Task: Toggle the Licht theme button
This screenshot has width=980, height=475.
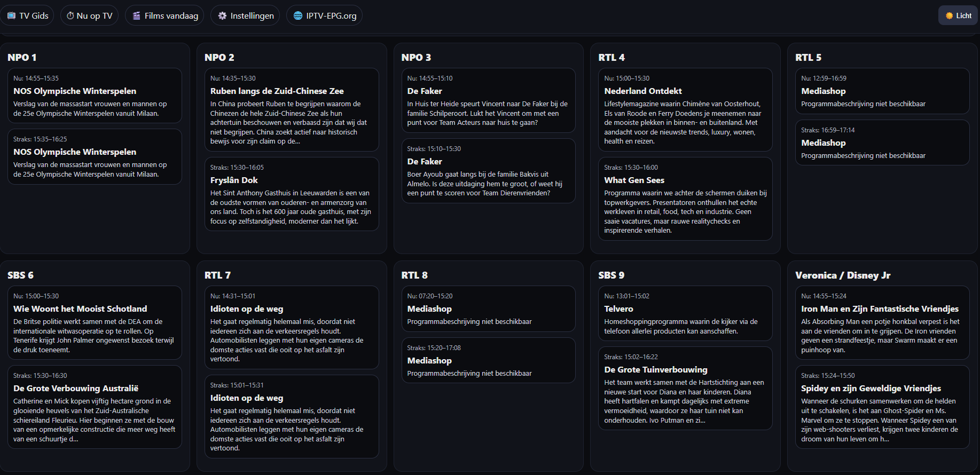Action: [958, 15]
